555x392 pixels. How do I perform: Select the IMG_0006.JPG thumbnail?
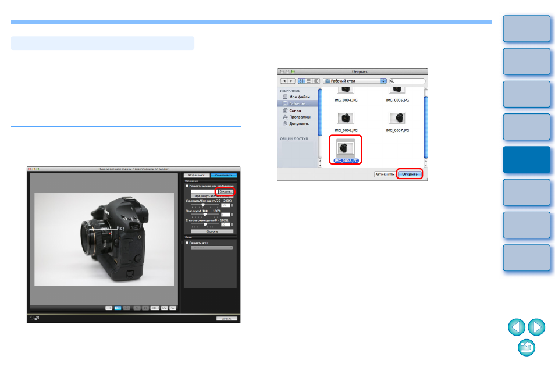pos(346,118)
